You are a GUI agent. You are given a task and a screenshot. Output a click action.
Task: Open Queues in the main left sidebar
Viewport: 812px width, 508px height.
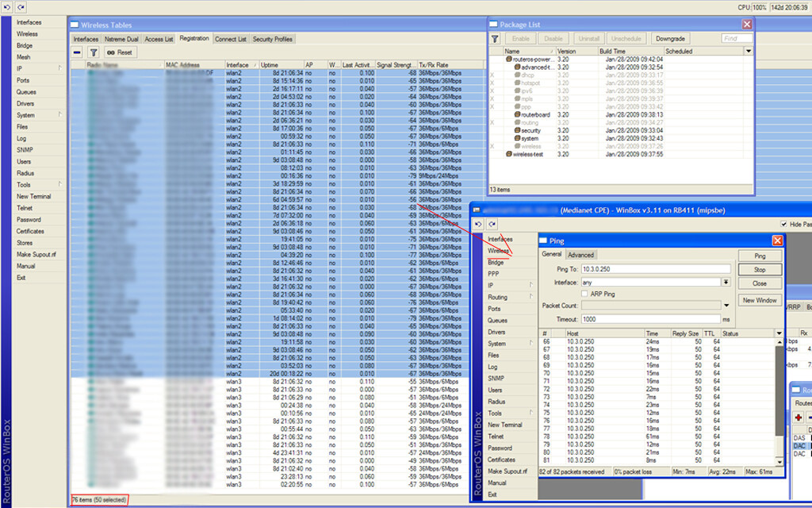[x=26, y=92]
